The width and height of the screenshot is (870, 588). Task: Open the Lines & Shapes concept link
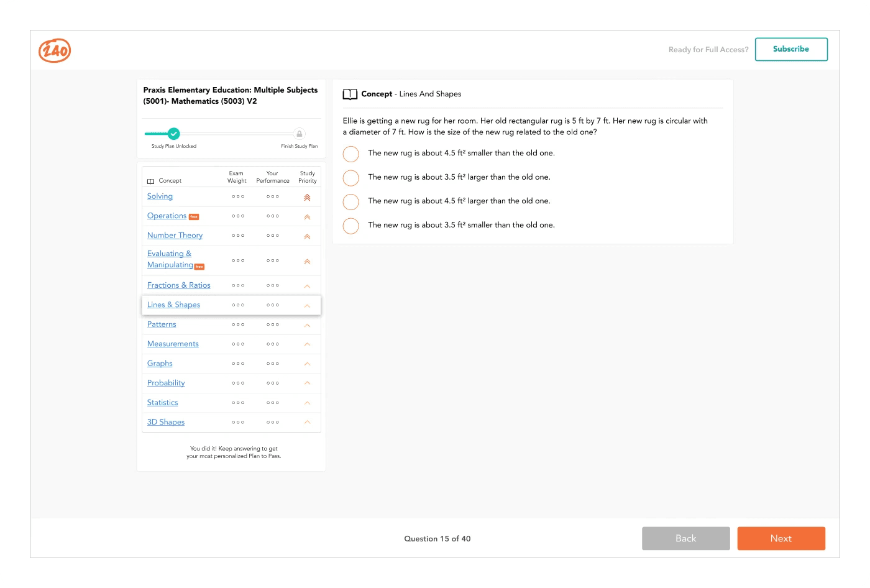[173, 305]
